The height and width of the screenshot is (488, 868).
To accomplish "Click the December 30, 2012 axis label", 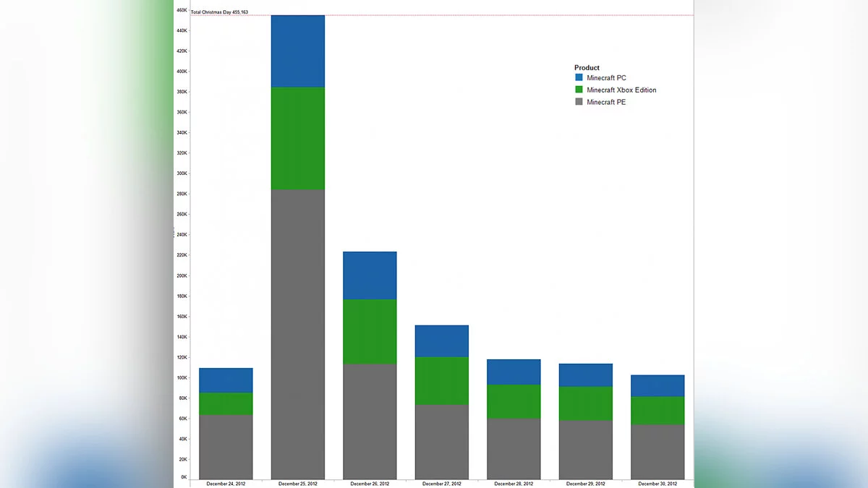I will (658, 484).
